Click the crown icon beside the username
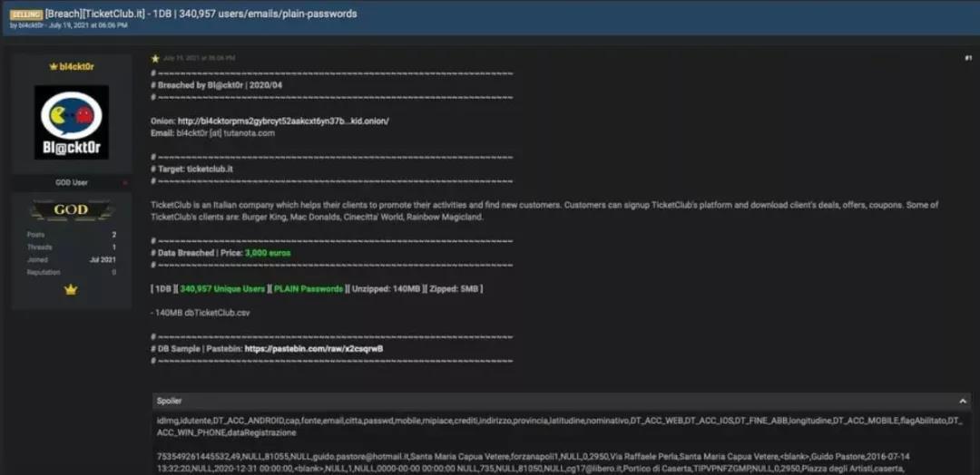 coord(52,67)
